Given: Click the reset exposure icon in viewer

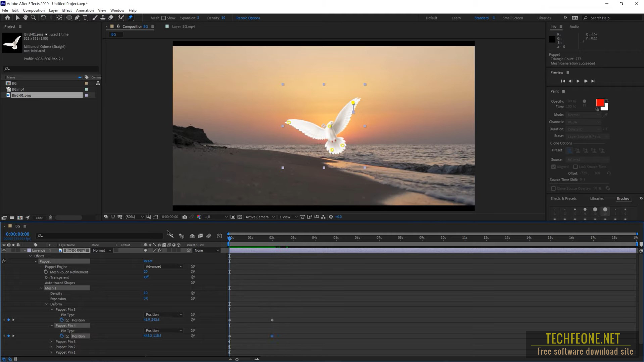Looking at the screenshot, I should pos(331,217).
